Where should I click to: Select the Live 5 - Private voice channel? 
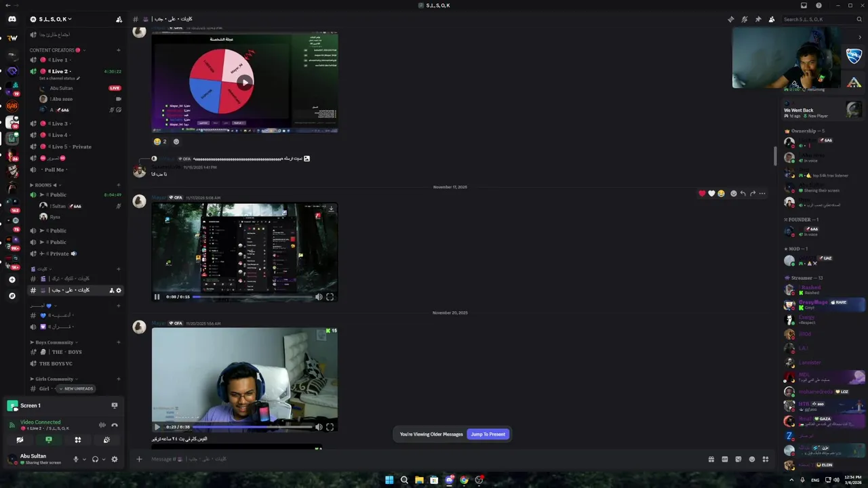76,146
